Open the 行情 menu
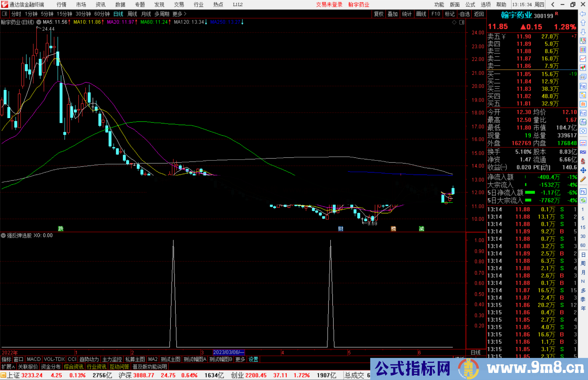The width and height of the screenshot is (588, 380). click(x=61, y=4)
